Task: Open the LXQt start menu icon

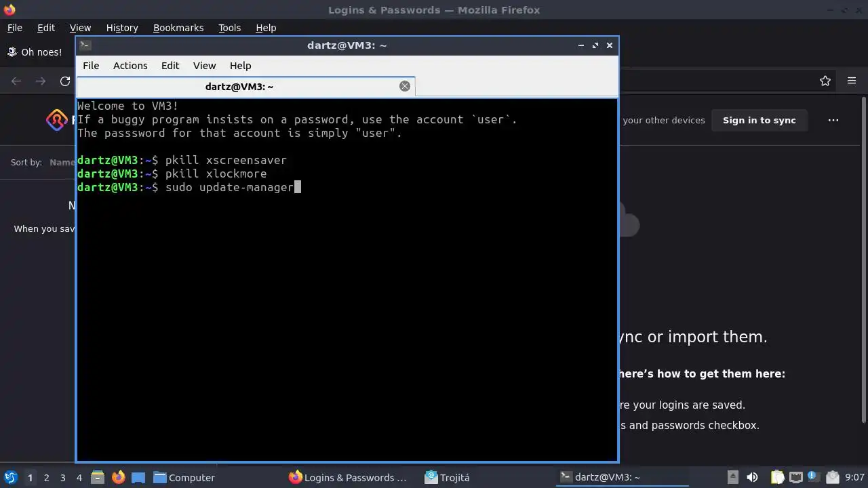Action: [10, 477]
